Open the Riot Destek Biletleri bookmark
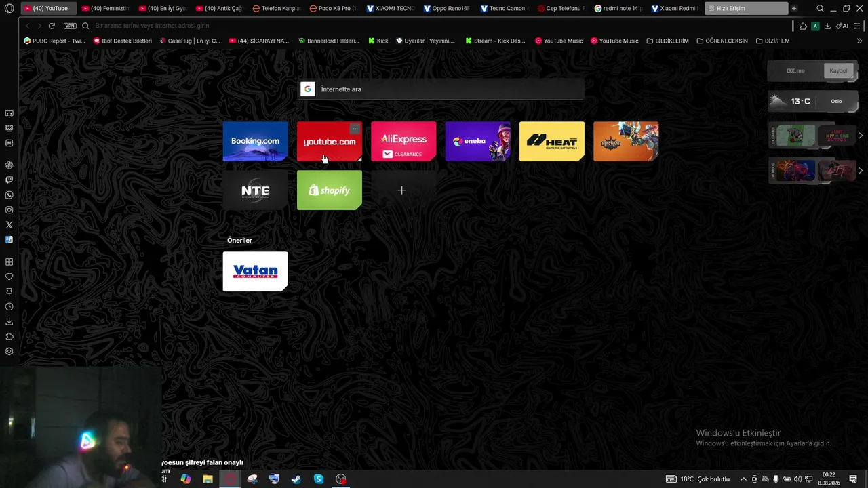This screenshot has height=488, width=868. click(x=123, y=41)
